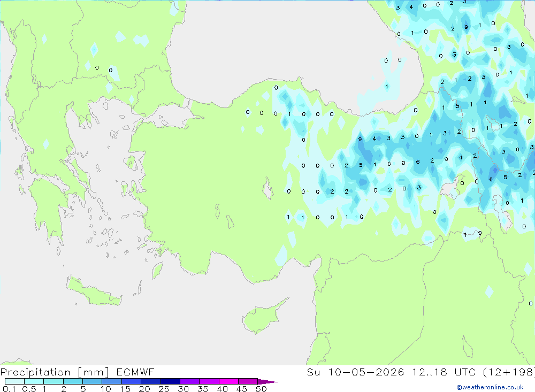
Task: Click the 2–5 mm legend color segment
Action: [73, 381]
